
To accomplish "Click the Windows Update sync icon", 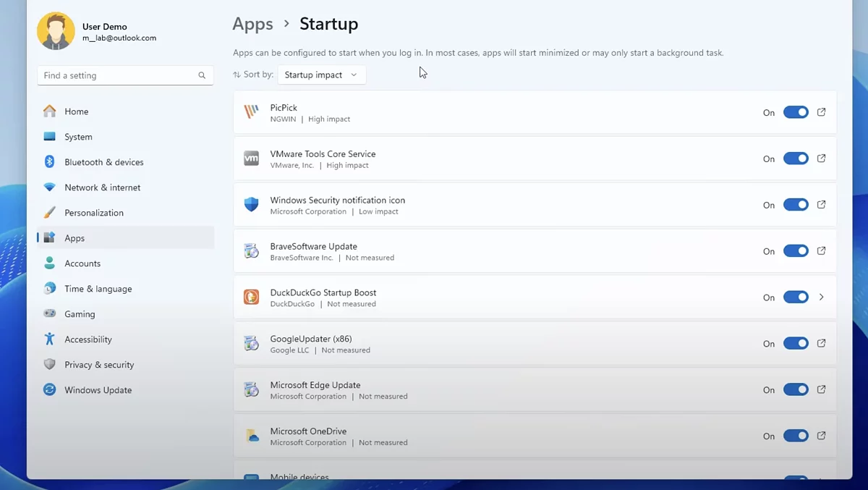I will (49, 389).
